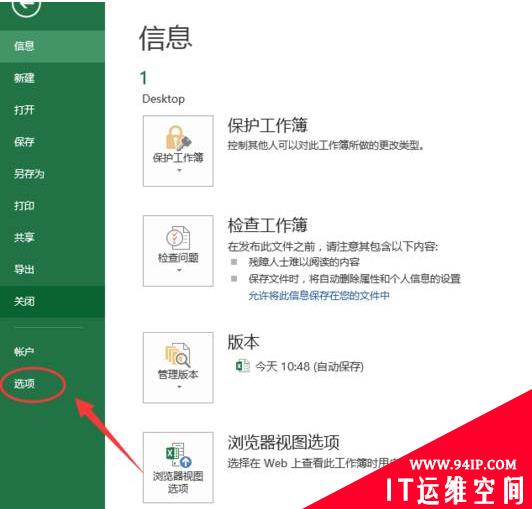Open the 共享 sidebar entry
This screenshot has width=532, height=509.
click(x=52, y=237)
